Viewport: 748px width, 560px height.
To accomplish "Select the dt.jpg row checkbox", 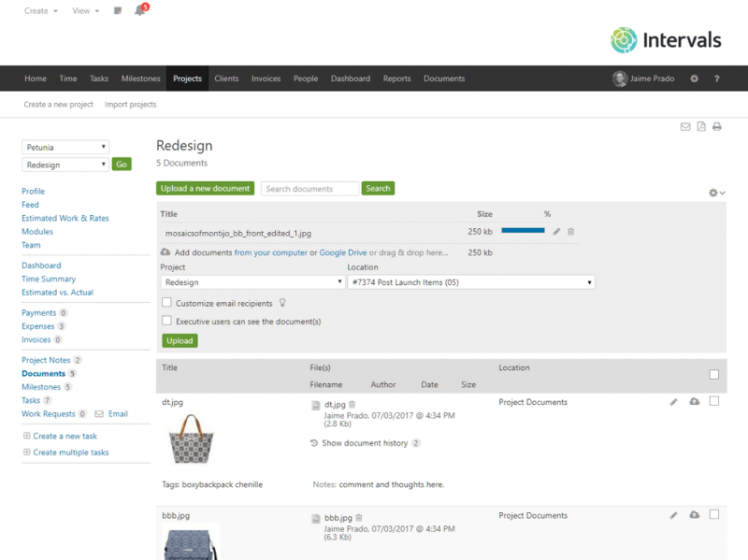I will 713,401.
